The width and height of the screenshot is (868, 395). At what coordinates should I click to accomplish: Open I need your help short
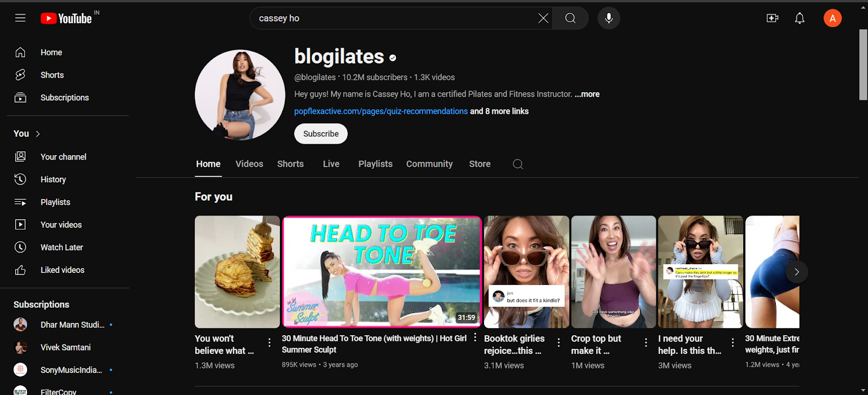pyautogui.click(x=700, y=272)
